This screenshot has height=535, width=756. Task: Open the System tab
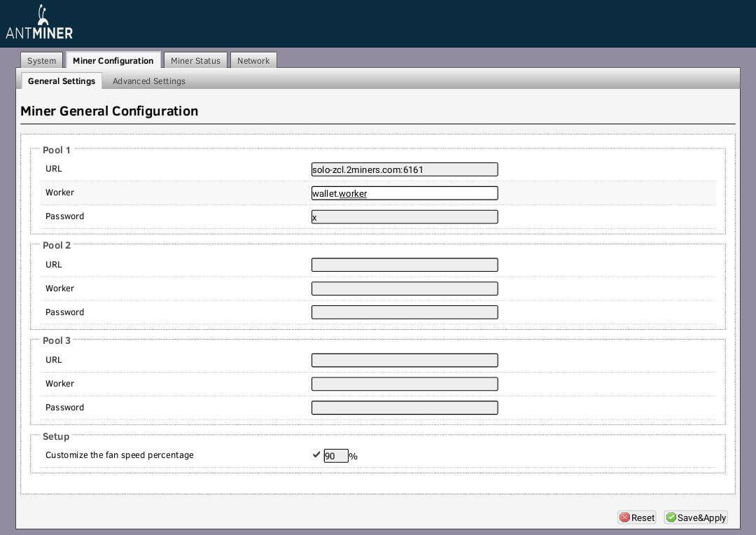[41, 61]
